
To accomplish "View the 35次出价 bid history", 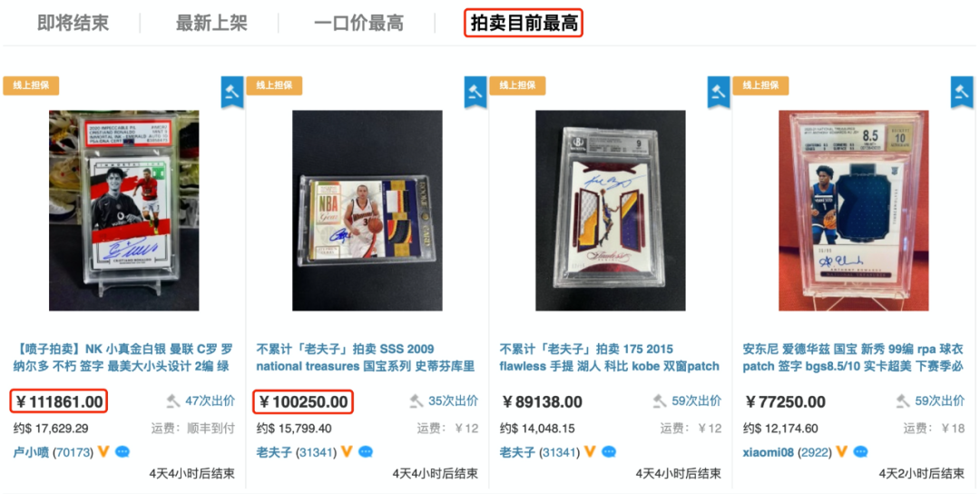I will [453, 400].
